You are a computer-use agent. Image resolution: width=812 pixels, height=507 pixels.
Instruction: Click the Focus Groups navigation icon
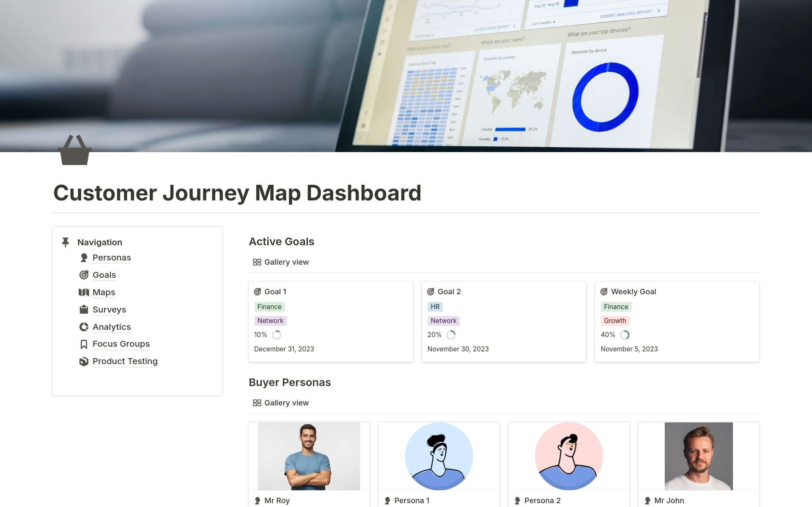click(84, 344)
